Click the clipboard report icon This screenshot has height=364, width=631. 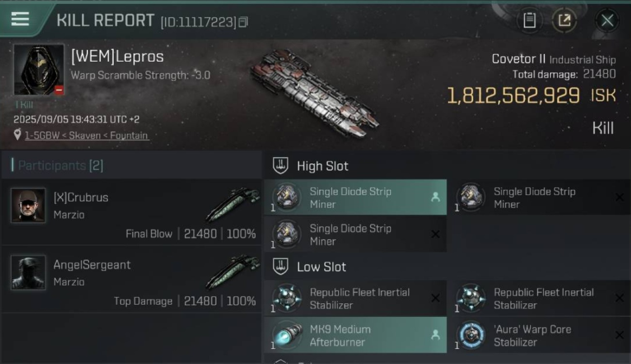coord(529,20)
